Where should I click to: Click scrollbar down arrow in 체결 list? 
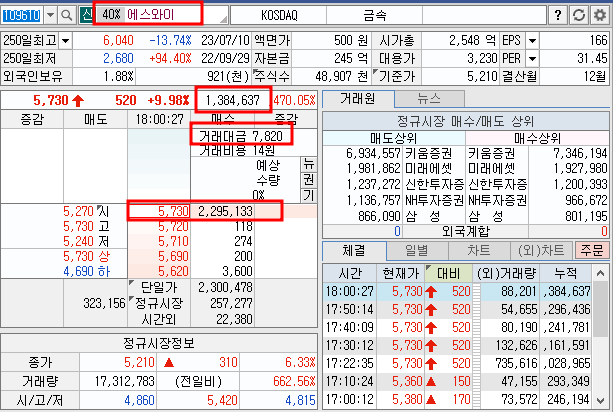pyautogui.click(x=601, y=400)
